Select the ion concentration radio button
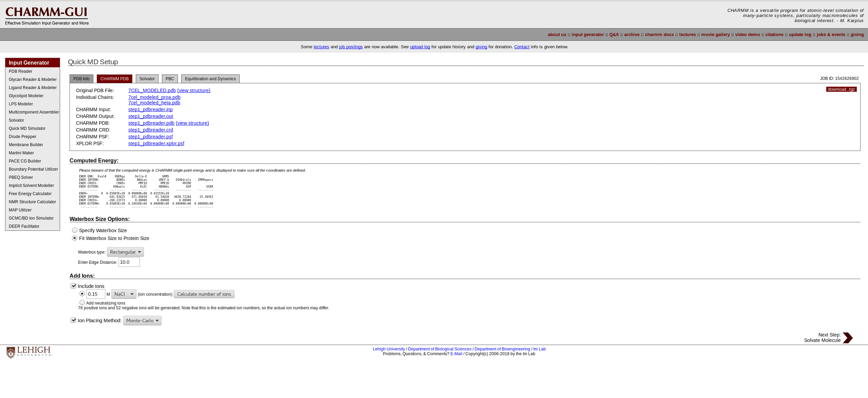The image size is (868, 398). (82, 294)
